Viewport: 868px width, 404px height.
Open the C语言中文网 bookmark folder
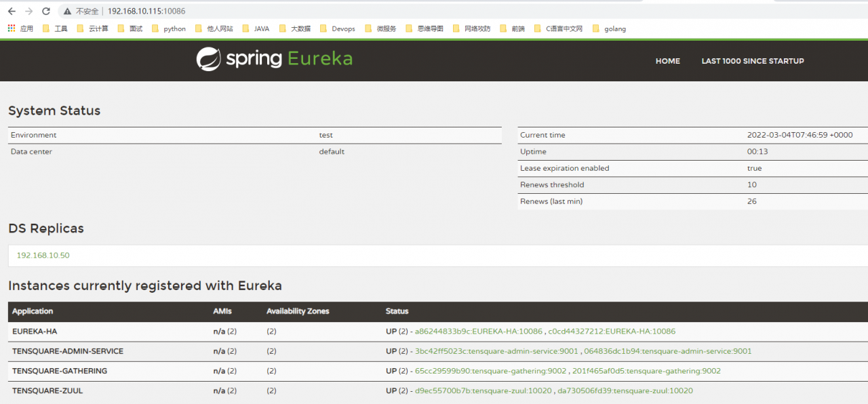[x=558, y=28]
